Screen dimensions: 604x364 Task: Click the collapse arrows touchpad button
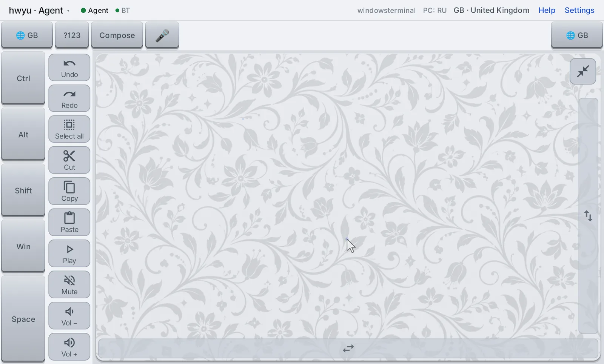point(583,71)
